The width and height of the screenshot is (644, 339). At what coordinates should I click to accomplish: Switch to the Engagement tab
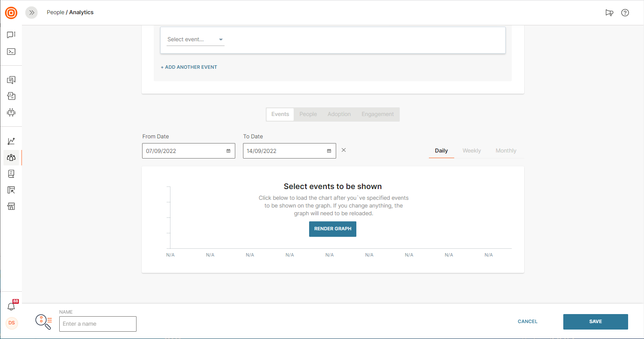(377, 114)
